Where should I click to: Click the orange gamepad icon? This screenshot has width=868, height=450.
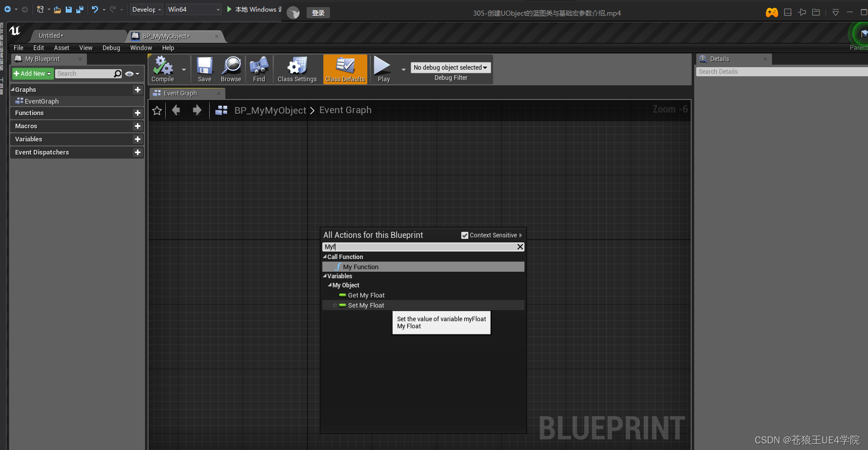(772, 13)
